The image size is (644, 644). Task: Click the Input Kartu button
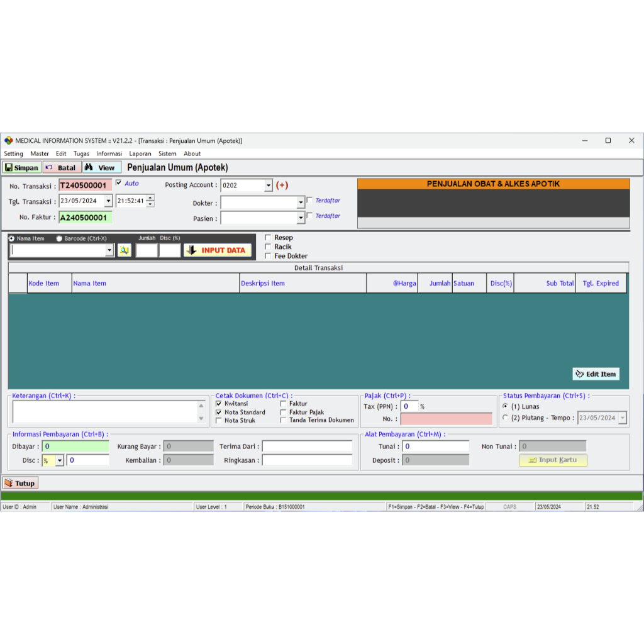[x=553, y=460]
